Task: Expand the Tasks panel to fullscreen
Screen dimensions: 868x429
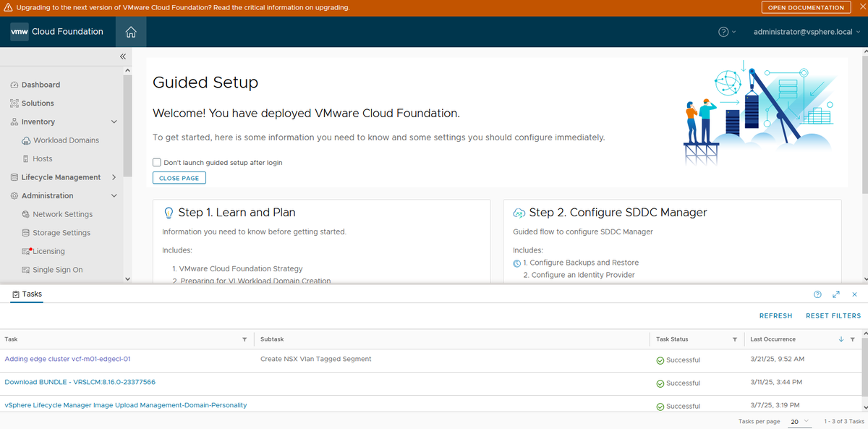Action: (x=835, y=294)
